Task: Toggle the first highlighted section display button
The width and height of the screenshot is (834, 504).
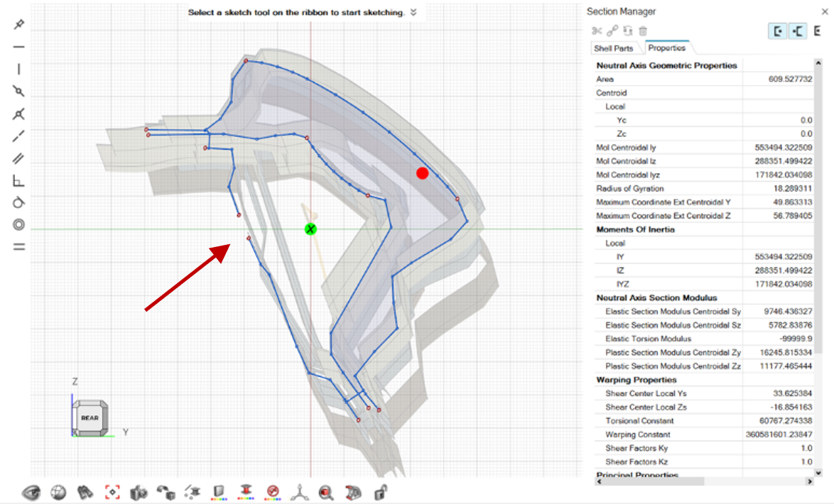Action: 779,31
